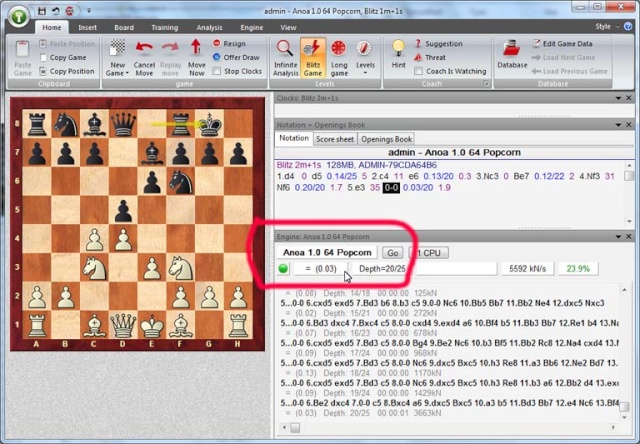Click the engine Go button
Screen dimensions: 640x444
tap(392, 253)
